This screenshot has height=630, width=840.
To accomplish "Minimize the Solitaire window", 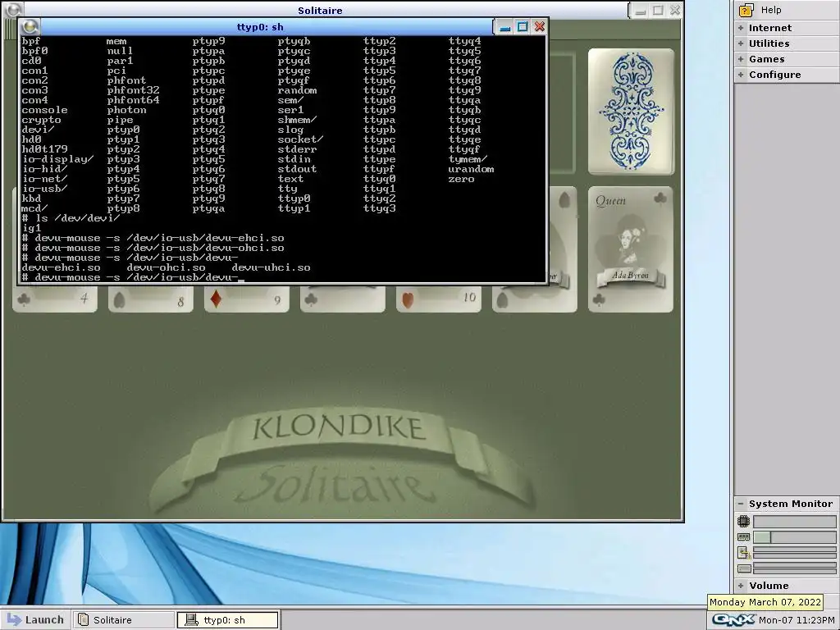I will (x=640, y=10).
